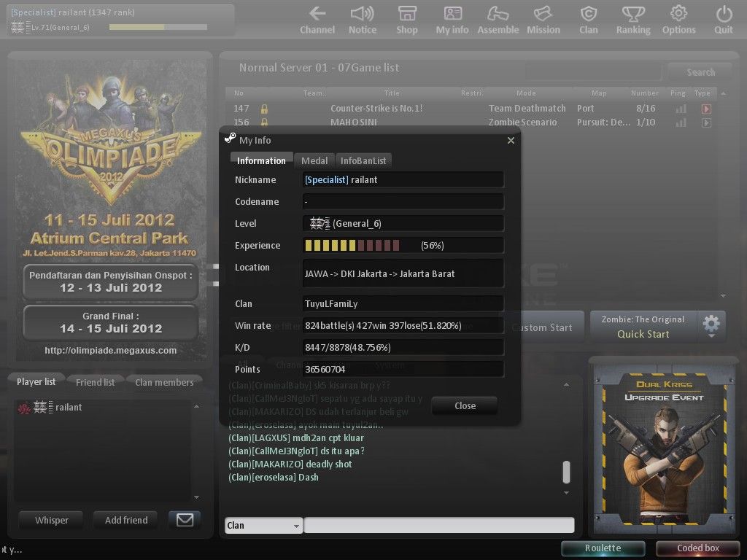Click the lock icon on room 156
Screen dimensions: 747x560
264,122
